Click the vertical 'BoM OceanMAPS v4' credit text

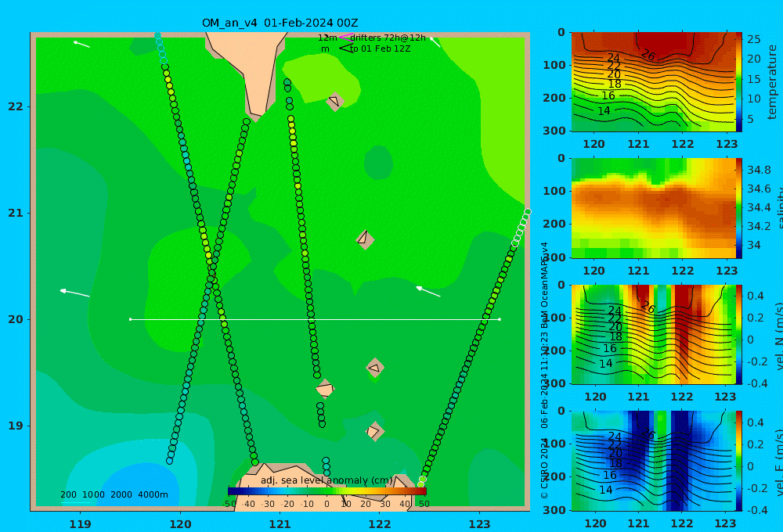[544, 285]
